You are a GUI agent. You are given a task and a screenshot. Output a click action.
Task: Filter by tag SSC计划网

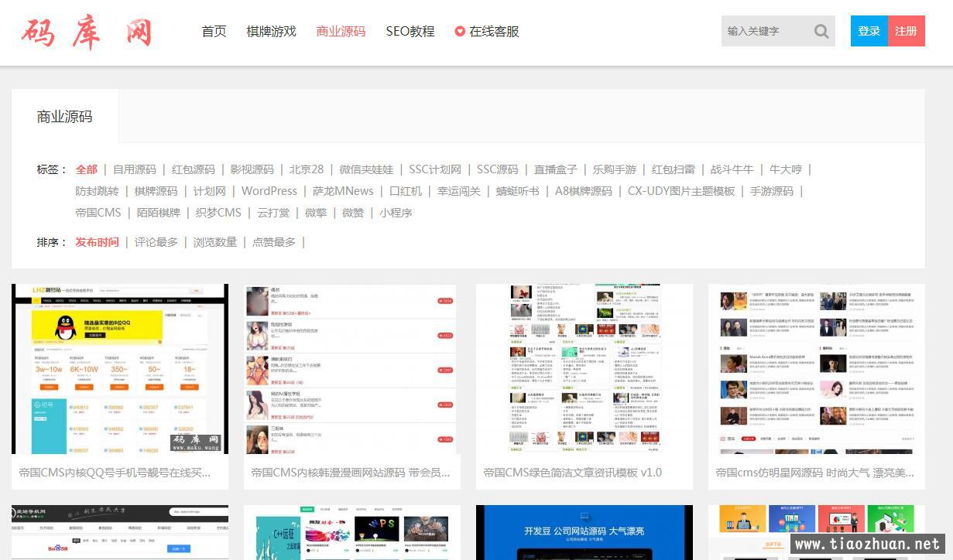point(435,169)
